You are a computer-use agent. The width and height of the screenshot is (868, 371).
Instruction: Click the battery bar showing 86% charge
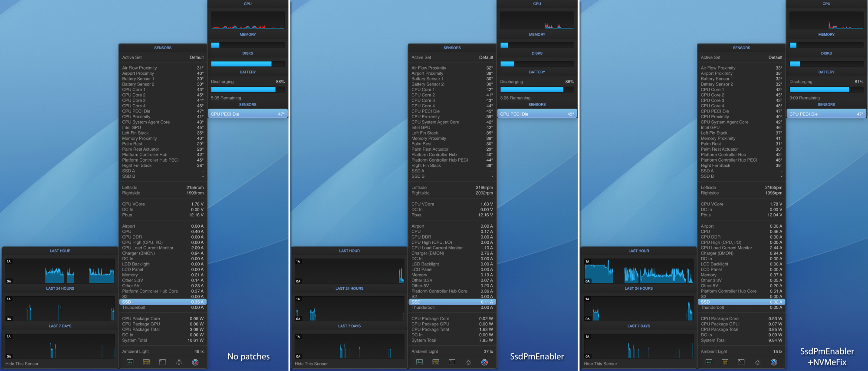[537, 89]
